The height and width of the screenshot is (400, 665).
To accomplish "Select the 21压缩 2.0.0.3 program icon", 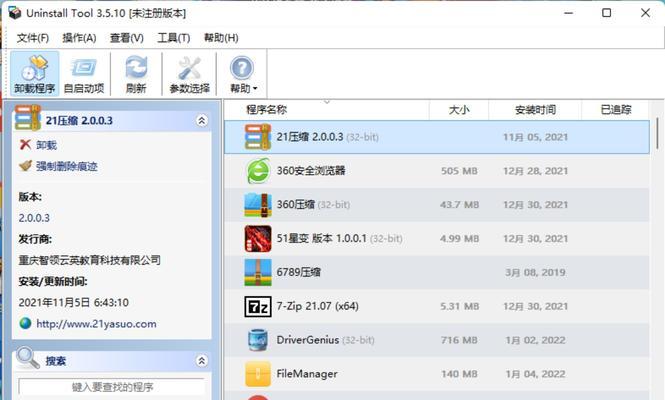I will (x=258, y=137).
